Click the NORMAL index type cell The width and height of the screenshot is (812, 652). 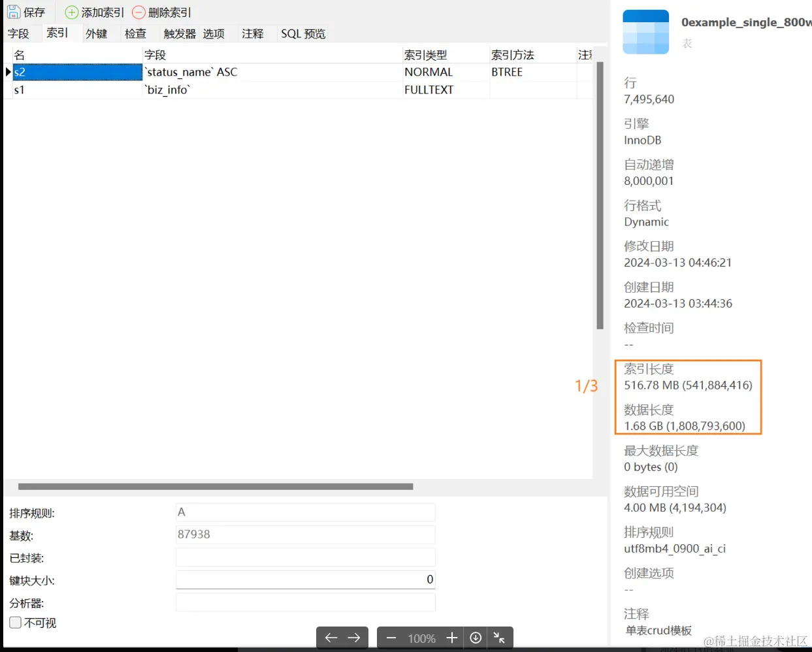click(x=446, y=72)
